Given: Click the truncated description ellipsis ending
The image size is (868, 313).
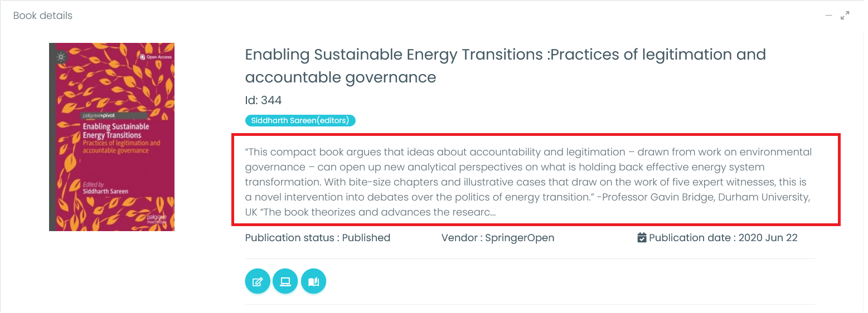Looking at the screenshot, I should click(492, 212).
